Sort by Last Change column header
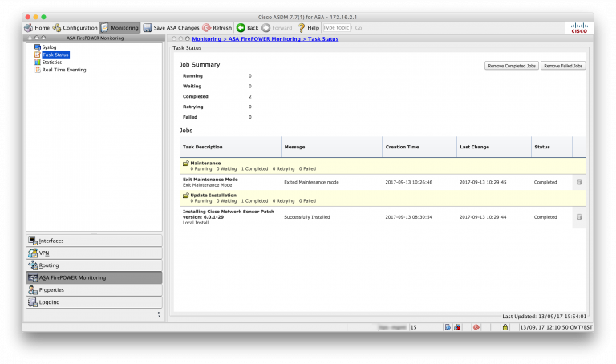616x364 pixels. 494,147
